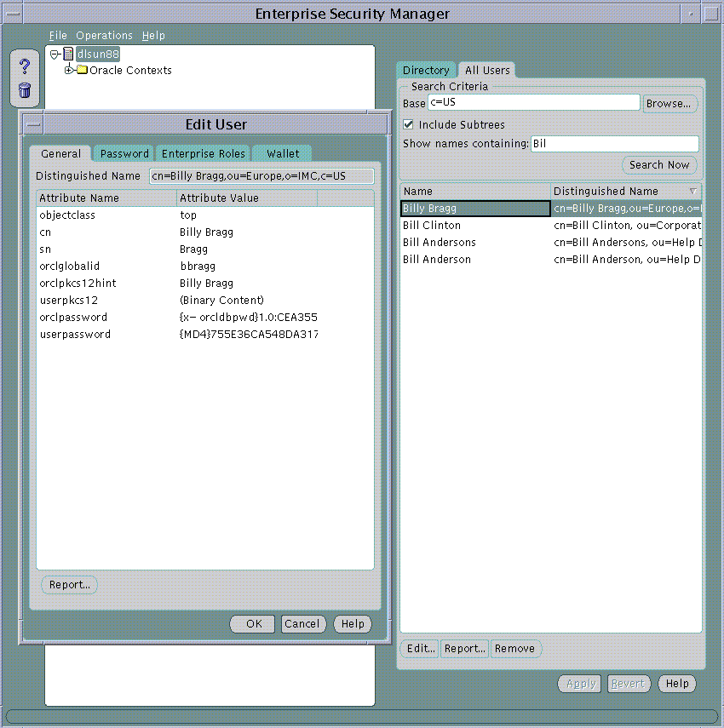Viewport: 724px width, 728px height.
Task: Click the Distinguished Name column header
Action: pyautogui.click(x=625, y=192)
